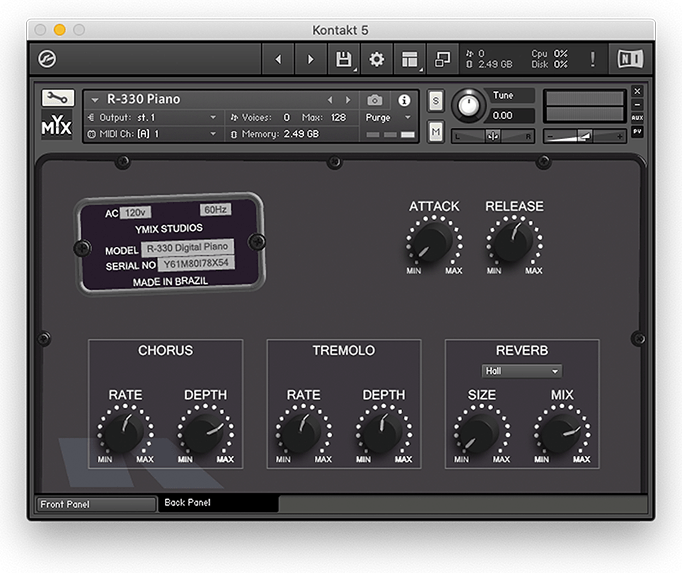Click the Tremolo RATE knob

point(303,432)
